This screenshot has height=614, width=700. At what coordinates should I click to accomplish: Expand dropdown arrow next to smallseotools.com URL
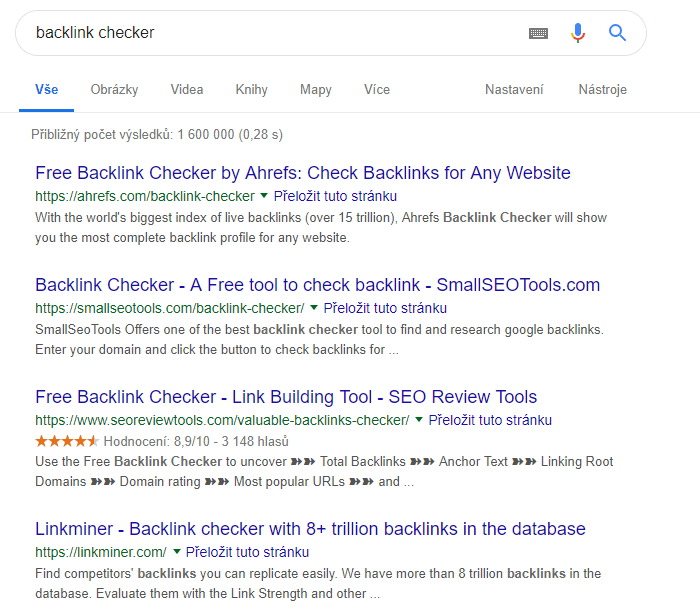[314, 308]
